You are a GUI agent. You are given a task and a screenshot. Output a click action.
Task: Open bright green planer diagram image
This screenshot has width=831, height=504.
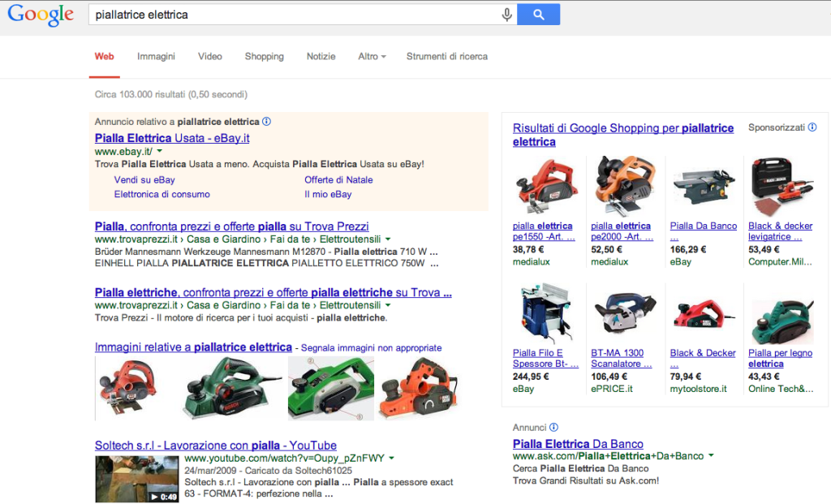pyautogui.click(x=331, y=389)
